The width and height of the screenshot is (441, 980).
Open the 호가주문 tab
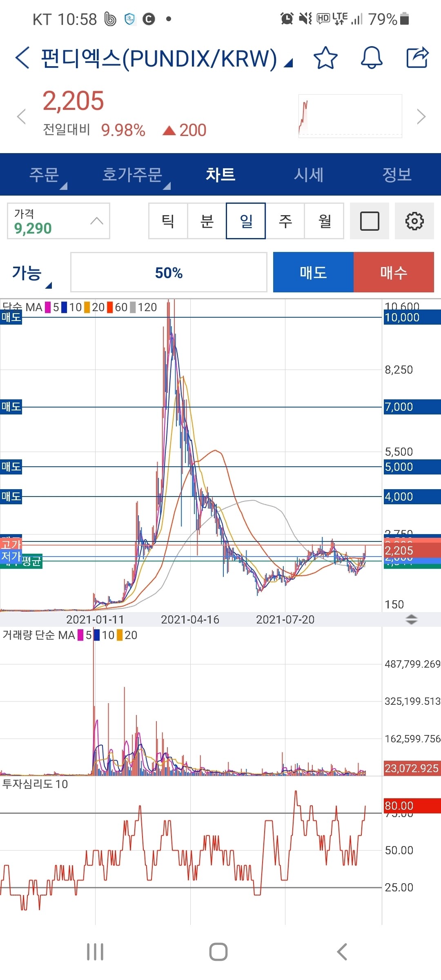pyautogui.click(x=132, y=175)
